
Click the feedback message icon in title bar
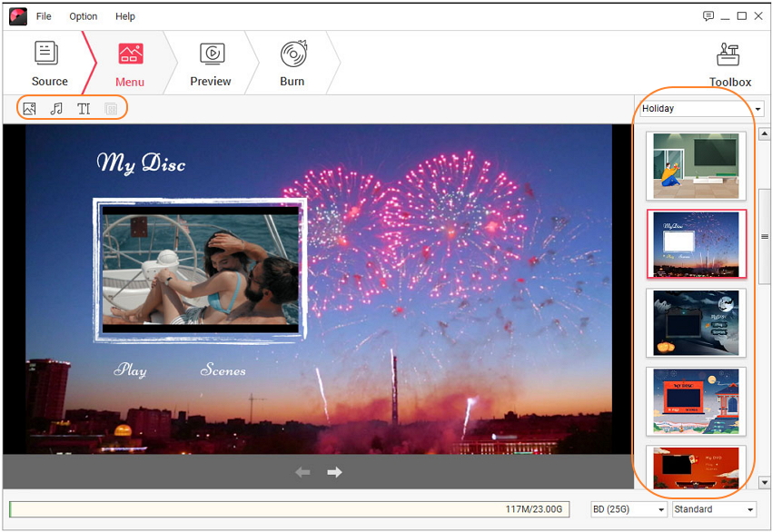(x=708, y=16)
